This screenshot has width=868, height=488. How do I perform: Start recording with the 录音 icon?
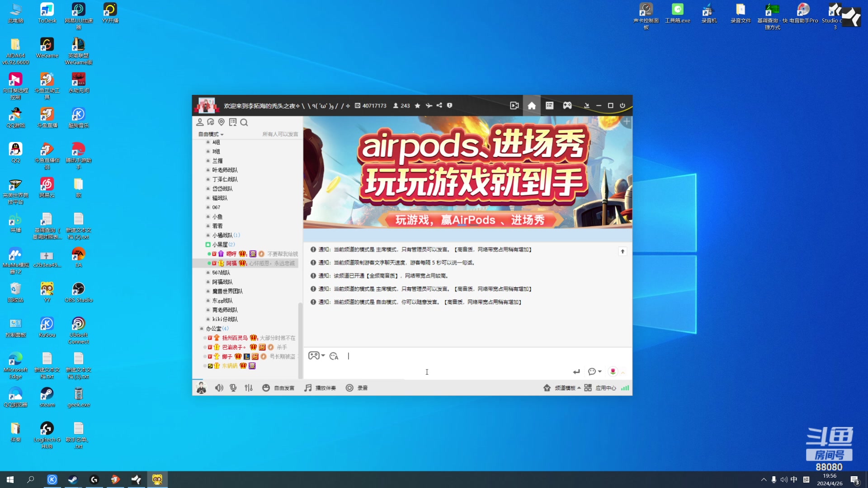(x=357, y=388)
